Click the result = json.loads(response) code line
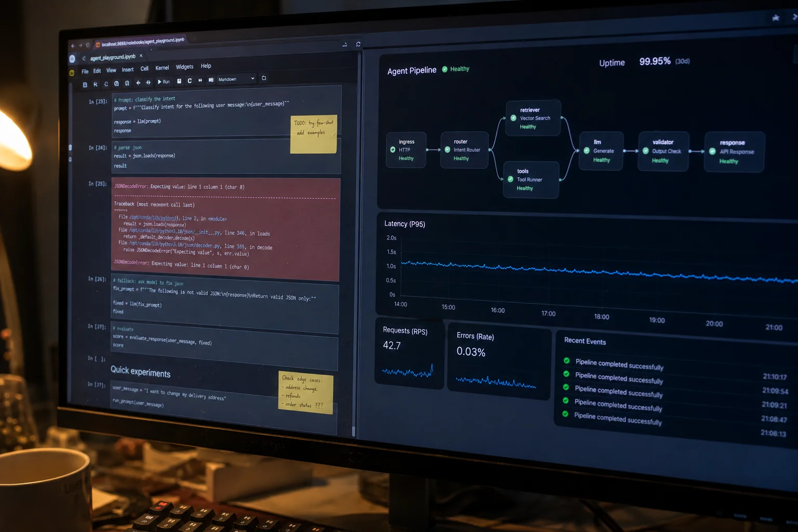The image size is (798, 532). (x=144, y=156)
